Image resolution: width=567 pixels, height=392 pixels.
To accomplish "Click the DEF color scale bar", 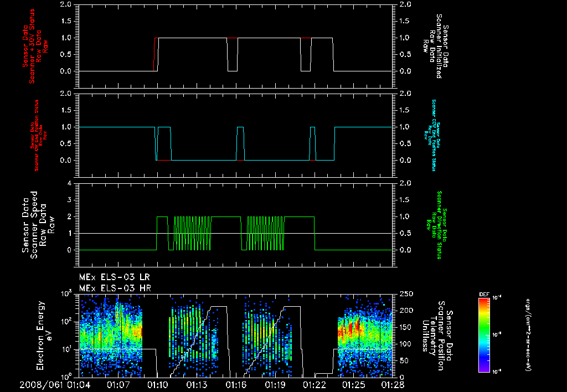I will (484, 334).
